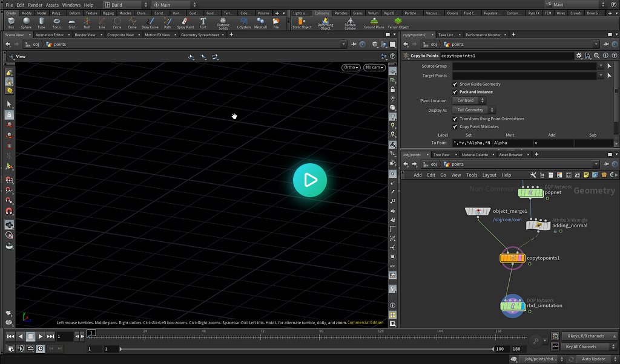Toggle real time playback clock icon
The height and width of the screenshot is (364, 620).
tap(41, 349)
